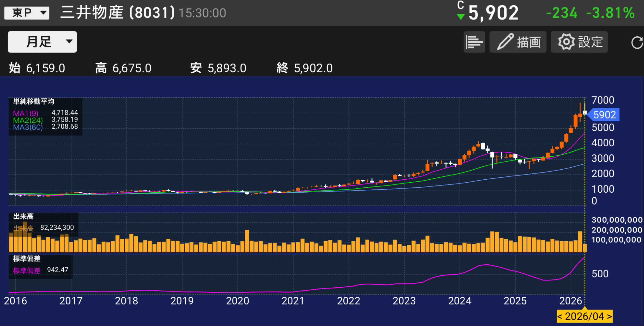Click the stock name 三井物産 (8031)

pos(116,12)
